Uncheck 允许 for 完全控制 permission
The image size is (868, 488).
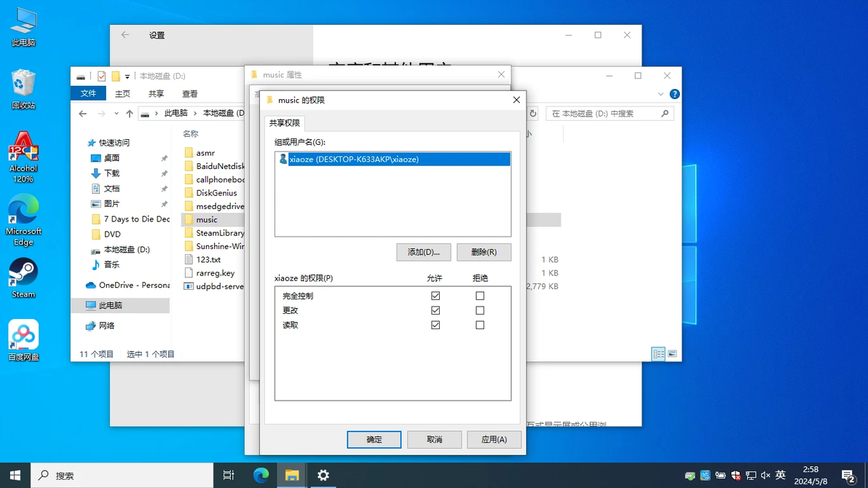[435, 296]
